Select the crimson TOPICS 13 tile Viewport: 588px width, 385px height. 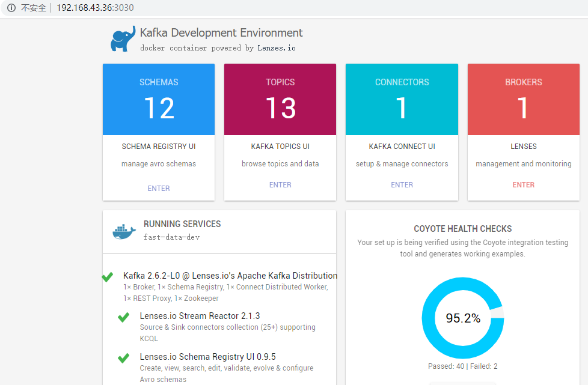280,99
